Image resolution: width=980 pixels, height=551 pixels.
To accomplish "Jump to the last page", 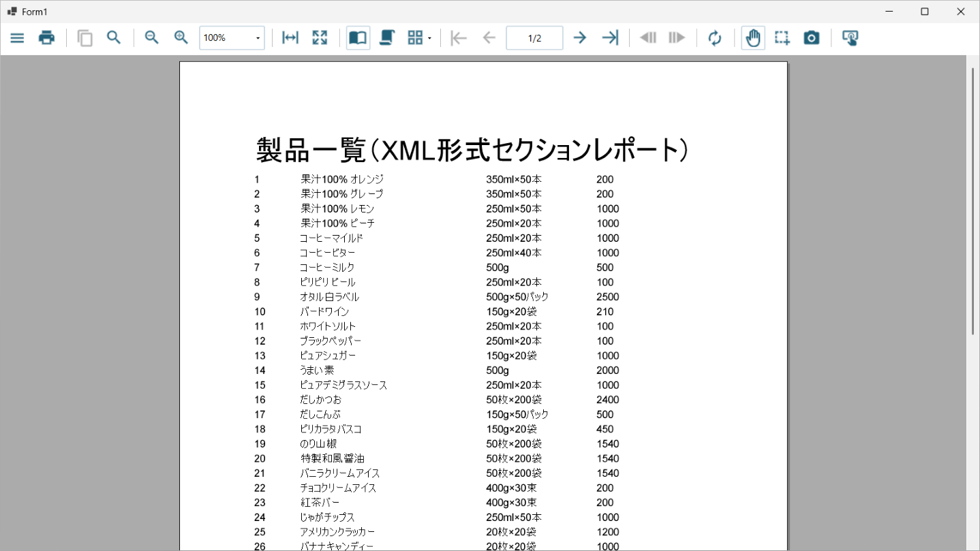I will coord(610,38).
